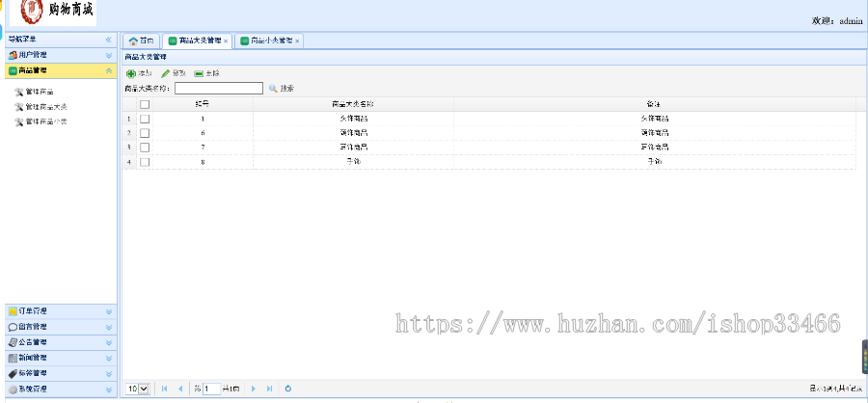
Task: Click the number 6 cell in 编号 column
Action: pos(203,133)
